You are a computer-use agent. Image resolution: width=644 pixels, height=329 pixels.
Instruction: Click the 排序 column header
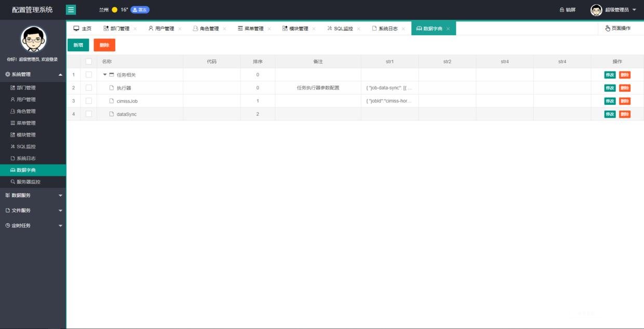[258, 62]
